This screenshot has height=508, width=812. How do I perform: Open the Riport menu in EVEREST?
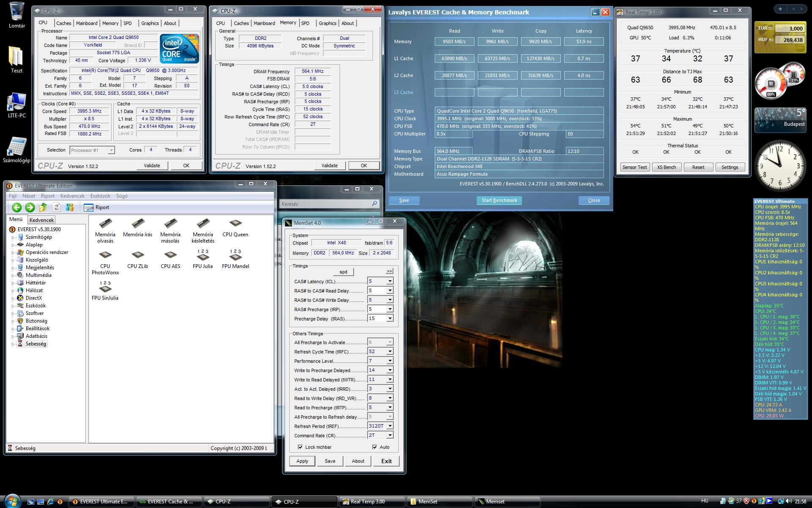click(x=47, y=196)
